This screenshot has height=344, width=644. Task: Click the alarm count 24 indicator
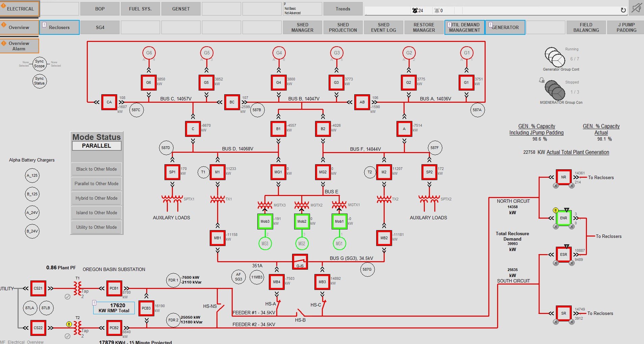[418, 10]
